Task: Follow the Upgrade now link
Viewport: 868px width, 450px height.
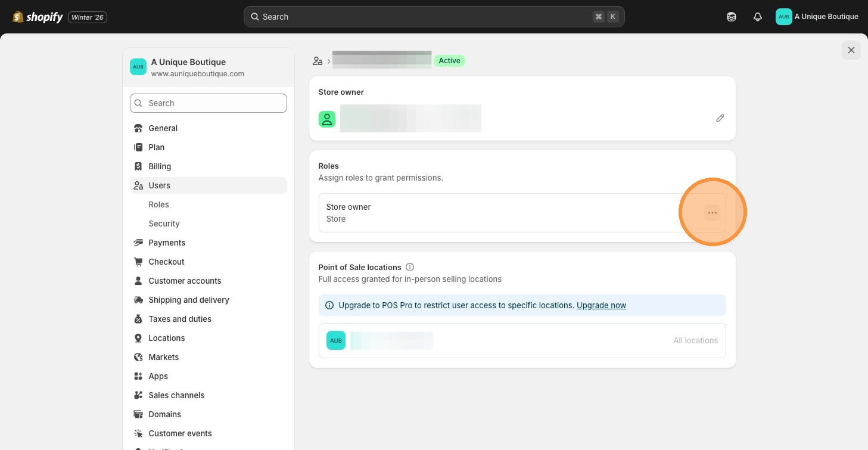Action: pyautogui.click(x=601, y=305)
